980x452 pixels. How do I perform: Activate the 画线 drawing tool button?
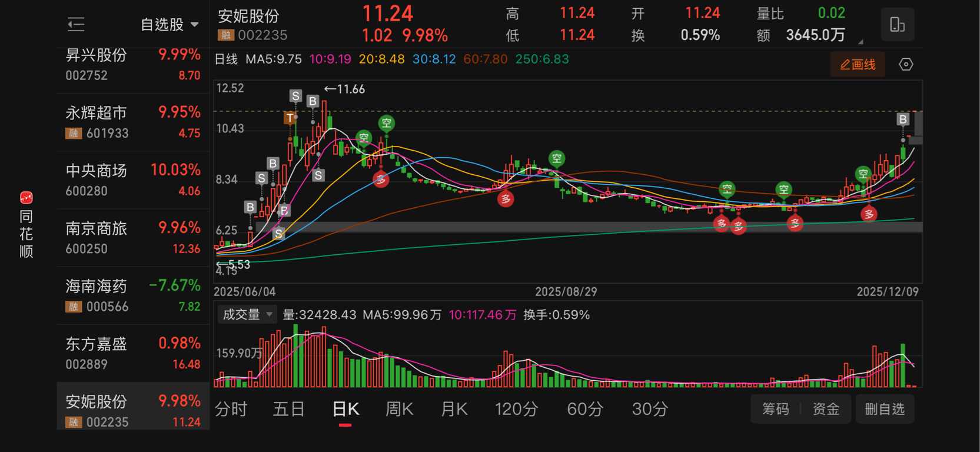point(858,64)
